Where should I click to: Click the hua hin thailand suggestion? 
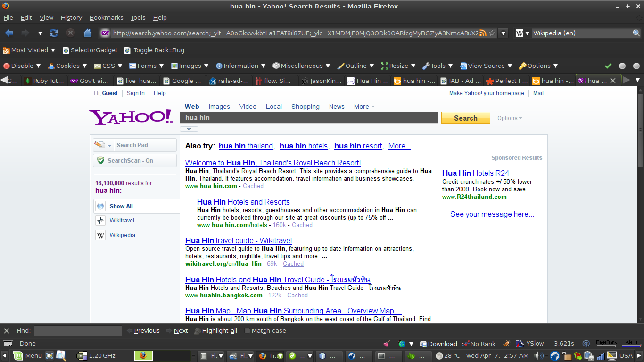click(246, 146)
